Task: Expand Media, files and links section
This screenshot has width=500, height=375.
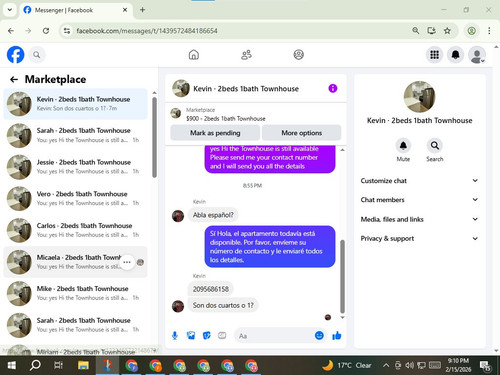Action: (419, 219)
